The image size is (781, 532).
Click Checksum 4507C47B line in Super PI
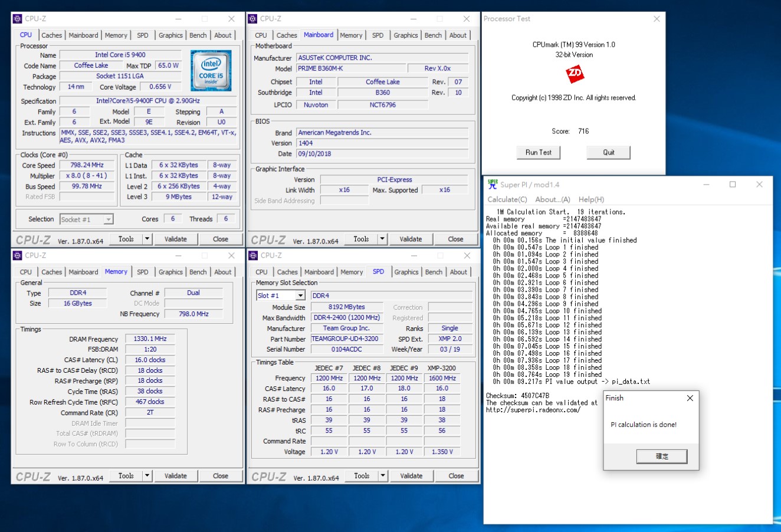tap(517, 396)
